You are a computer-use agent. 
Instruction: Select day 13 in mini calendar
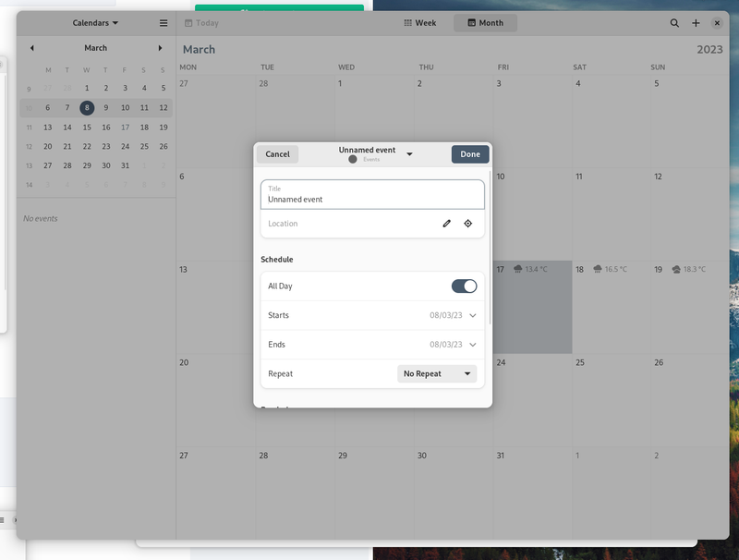pyautogui.click(x=48, y=128)
